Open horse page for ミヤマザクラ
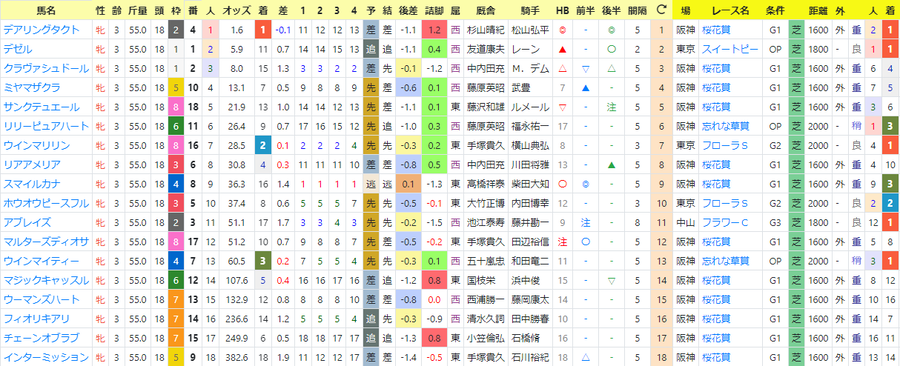This screenshot has width=900, height=366. pyautogui.click(x=32, y=88)
